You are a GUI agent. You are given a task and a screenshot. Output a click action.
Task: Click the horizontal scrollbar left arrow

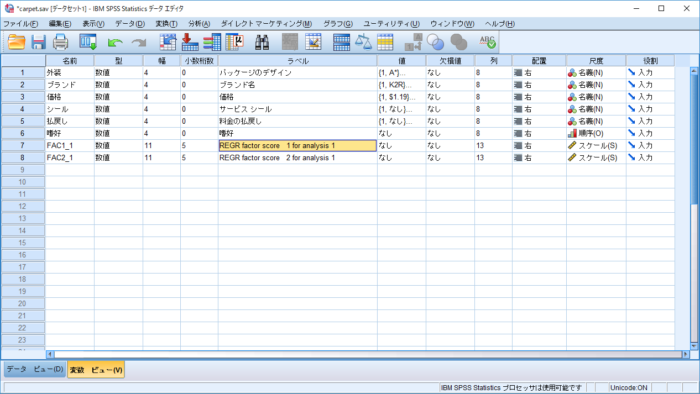pyautogui.click(x=50, y=354)
